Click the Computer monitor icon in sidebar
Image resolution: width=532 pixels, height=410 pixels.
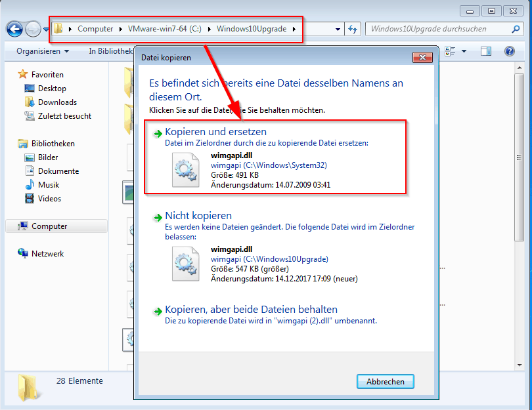pos(23,226)
